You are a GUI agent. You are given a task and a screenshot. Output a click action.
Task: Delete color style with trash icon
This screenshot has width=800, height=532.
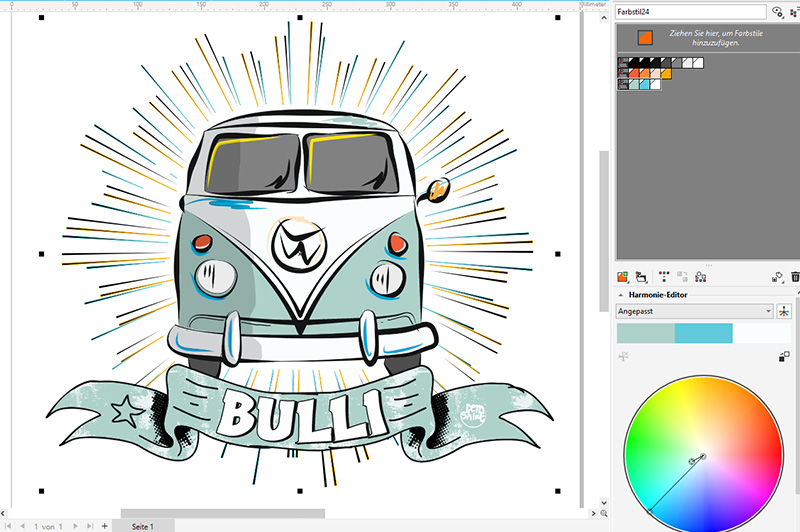(795, 277)
